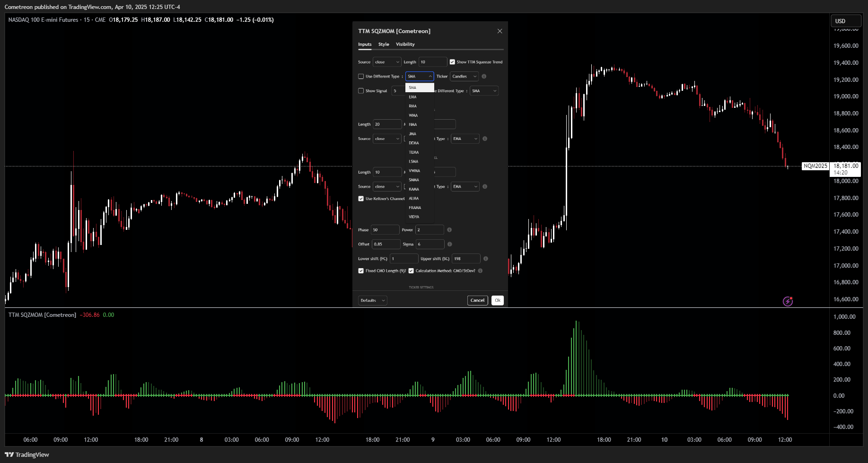
Task: Collapse the open SMA type dropdown
Action: tap(420, 77)
